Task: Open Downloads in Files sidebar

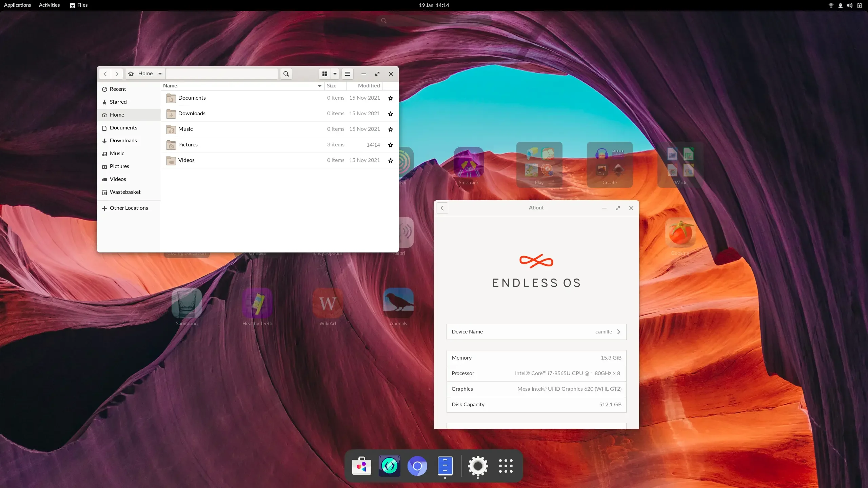Action: 129,141
